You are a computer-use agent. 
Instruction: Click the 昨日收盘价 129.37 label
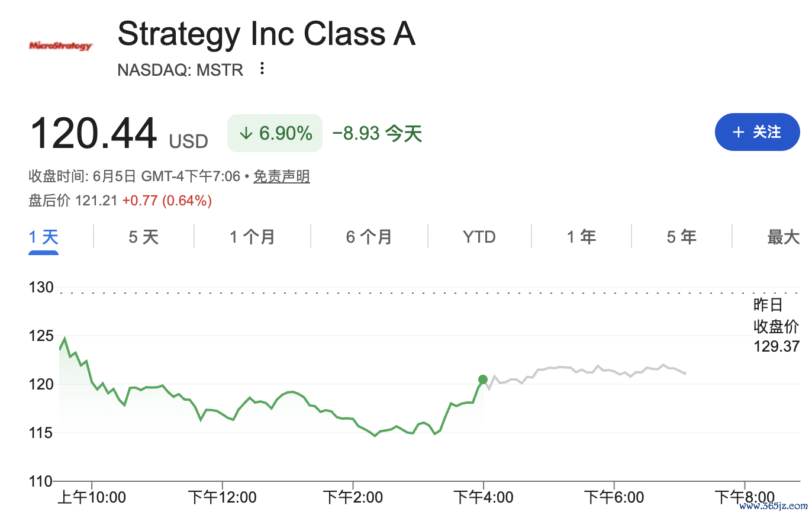tap(776, 326)
